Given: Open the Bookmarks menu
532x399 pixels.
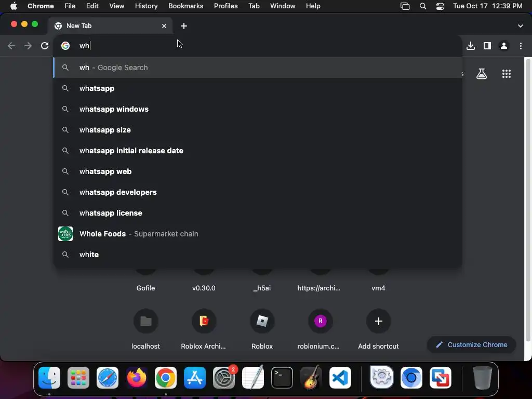Looking at the screenshot, I should [185, 6].
